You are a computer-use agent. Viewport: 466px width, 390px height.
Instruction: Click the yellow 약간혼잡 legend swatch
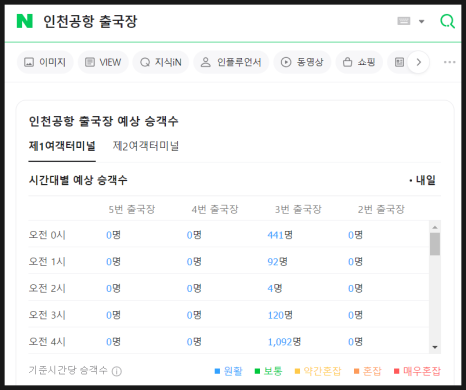click(297, 371)
